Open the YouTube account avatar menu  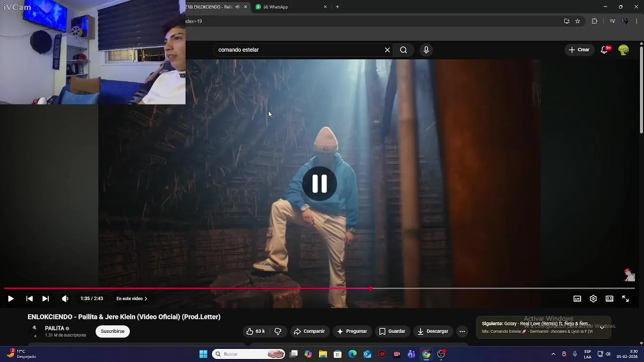point(623,50)
